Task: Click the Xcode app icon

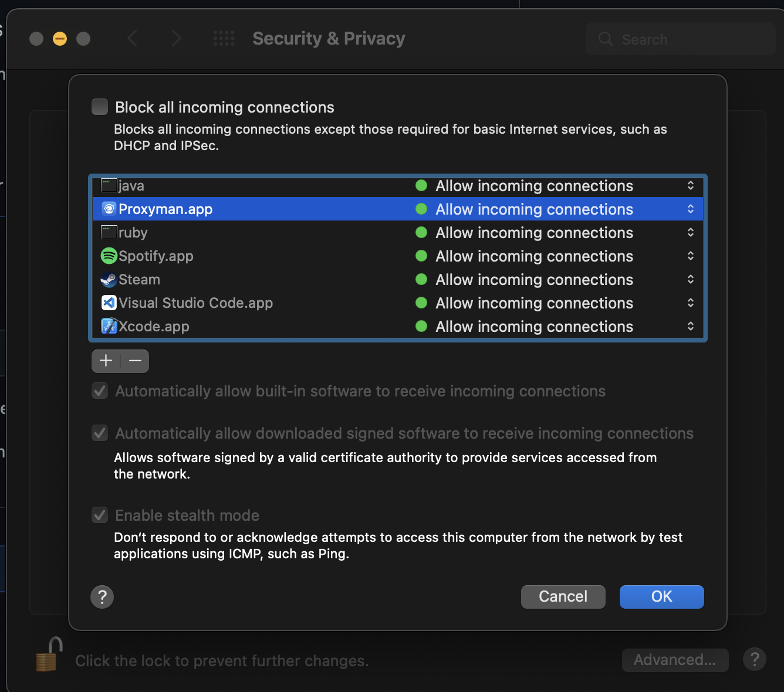Action: (x=109, y=326)
